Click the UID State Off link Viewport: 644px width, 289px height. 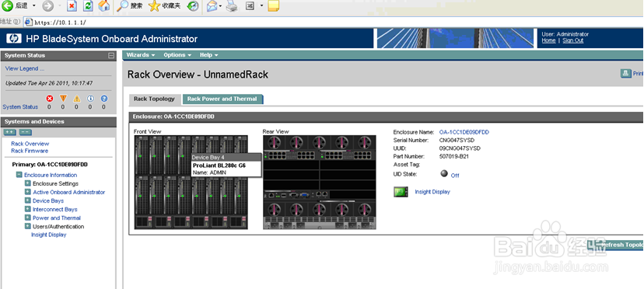(455, 176)
